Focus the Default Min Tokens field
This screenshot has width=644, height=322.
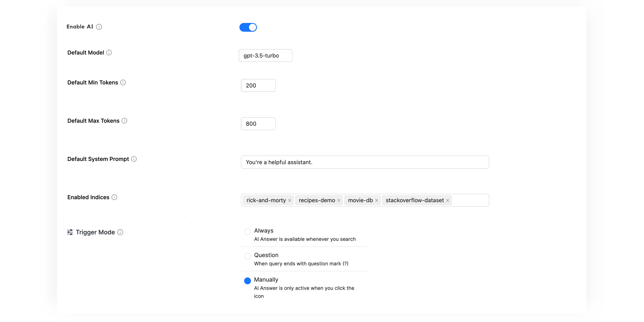pyautogui.click(x=258, y=86)
